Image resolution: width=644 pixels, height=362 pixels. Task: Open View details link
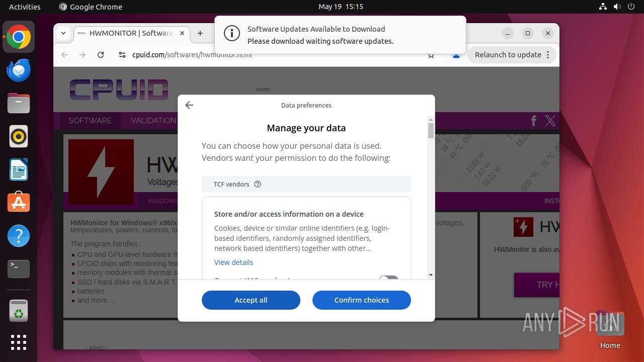[233, 262]
